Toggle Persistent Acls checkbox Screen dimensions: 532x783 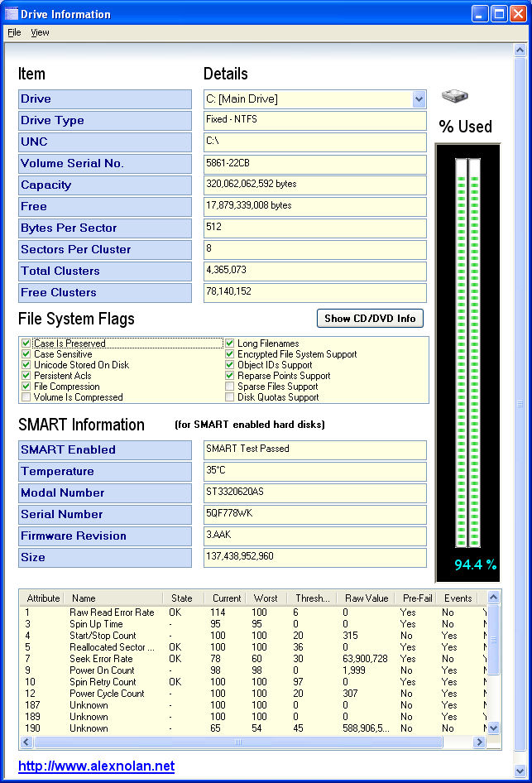pyautogui.click(x=26, y=376)
